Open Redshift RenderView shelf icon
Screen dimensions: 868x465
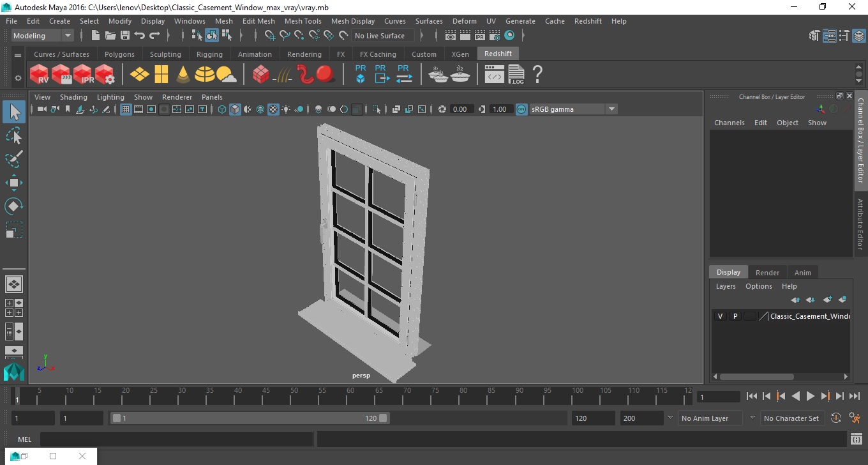click(x=40, y=74)
